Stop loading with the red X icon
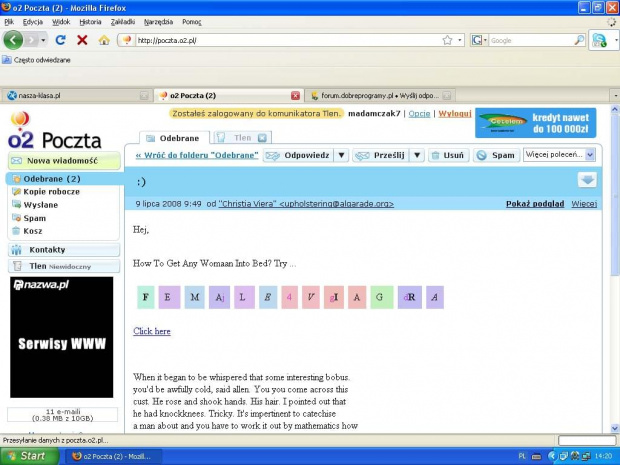This screenshot has height=465, width=620. pos(82,40)
